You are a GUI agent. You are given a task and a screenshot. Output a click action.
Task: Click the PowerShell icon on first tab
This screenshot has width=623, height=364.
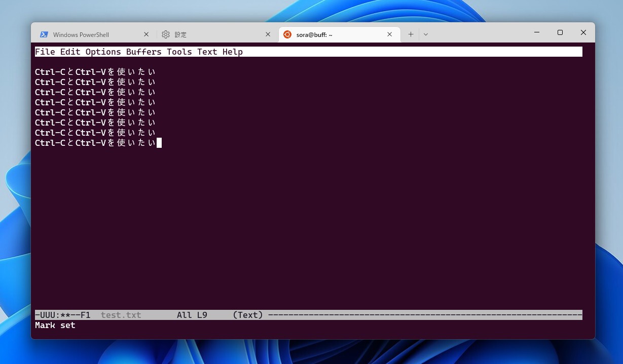[x=44, y=34]
